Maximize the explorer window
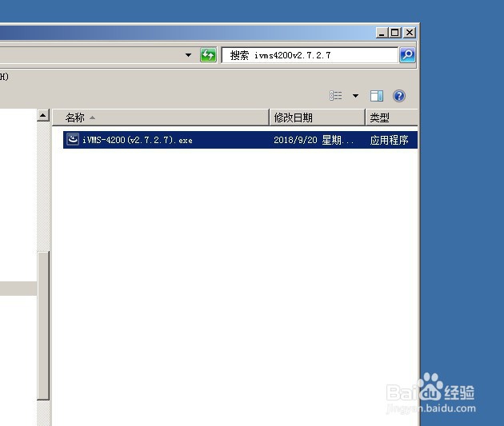This screenshot has height=426, width=504. (x=395, y=33)
